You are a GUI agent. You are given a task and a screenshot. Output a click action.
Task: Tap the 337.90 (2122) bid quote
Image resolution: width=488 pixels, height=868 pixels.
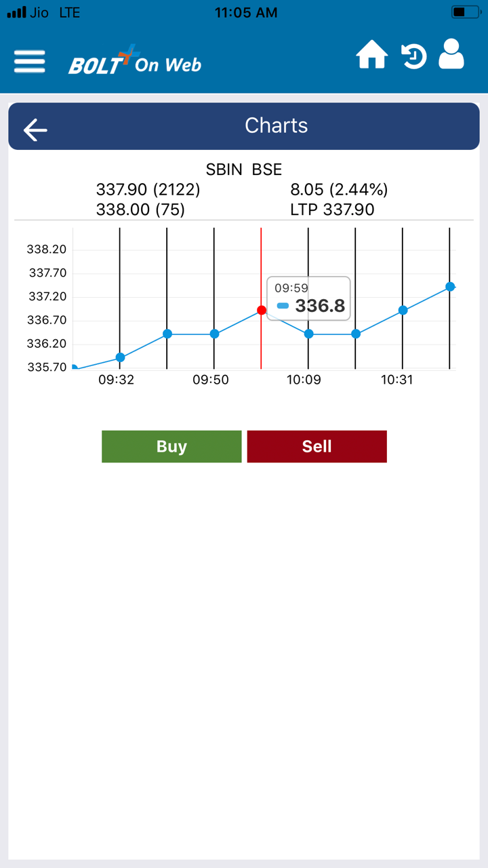148,189
